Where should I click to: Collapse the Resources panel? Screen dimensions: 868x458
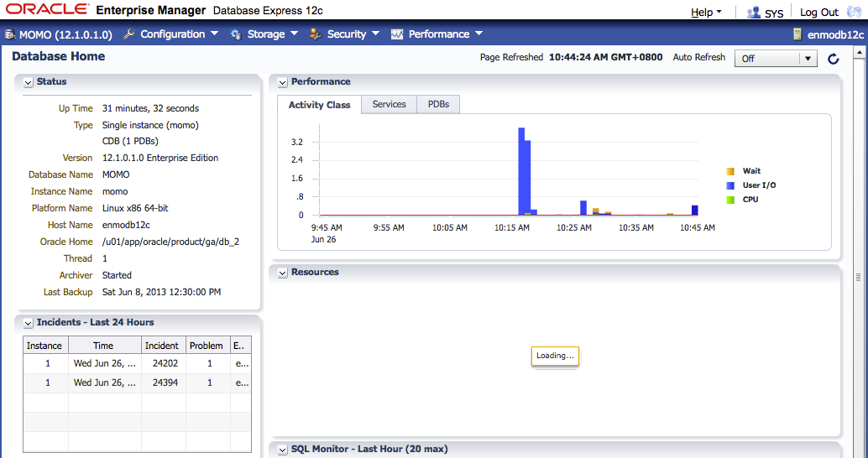[x=282, y=273]
